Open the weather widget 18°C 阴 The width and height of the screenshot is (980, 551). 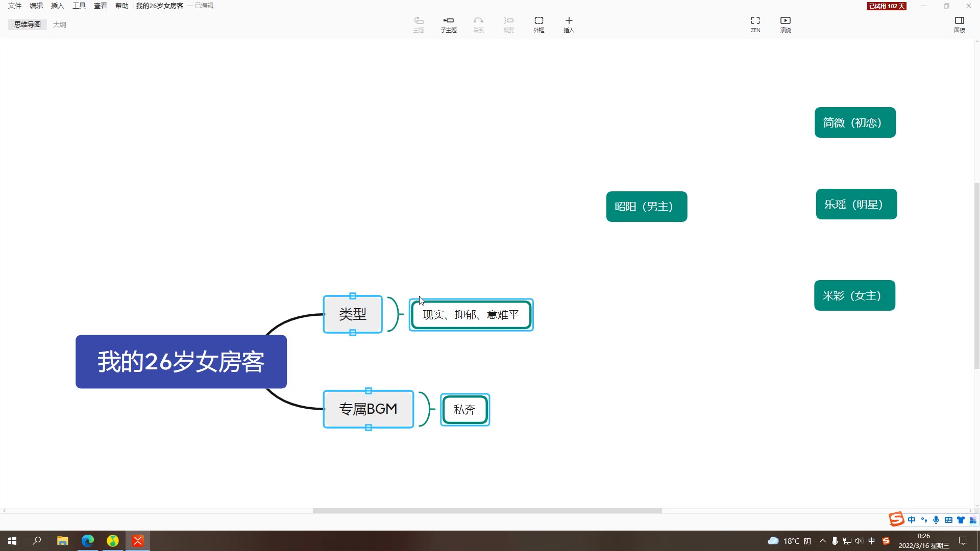[790, 541]
